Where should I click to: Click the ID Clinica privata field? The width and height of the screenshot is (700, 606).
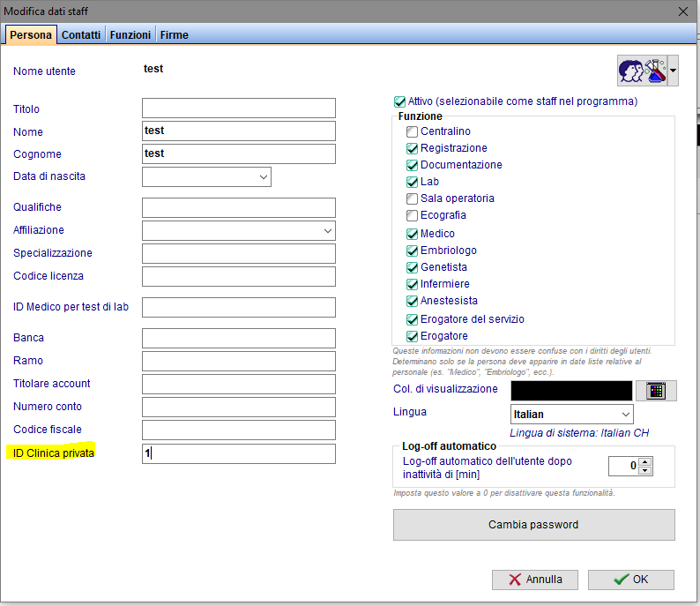239,453
